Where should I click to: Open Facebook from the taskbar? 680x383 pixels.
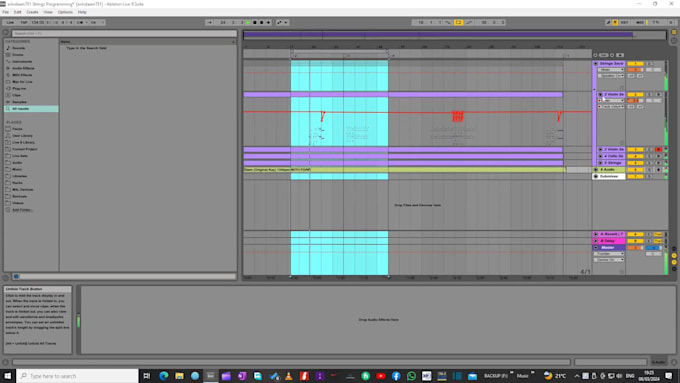click(x=396, y=376)
